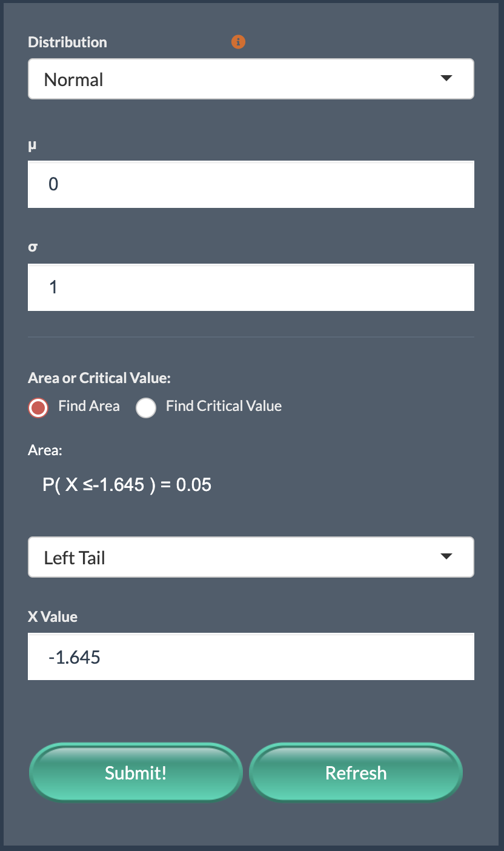The image size is (504, 851).
Task: Click the arrow on the Left Tail dropdown
Action: (x=446, y=556)
